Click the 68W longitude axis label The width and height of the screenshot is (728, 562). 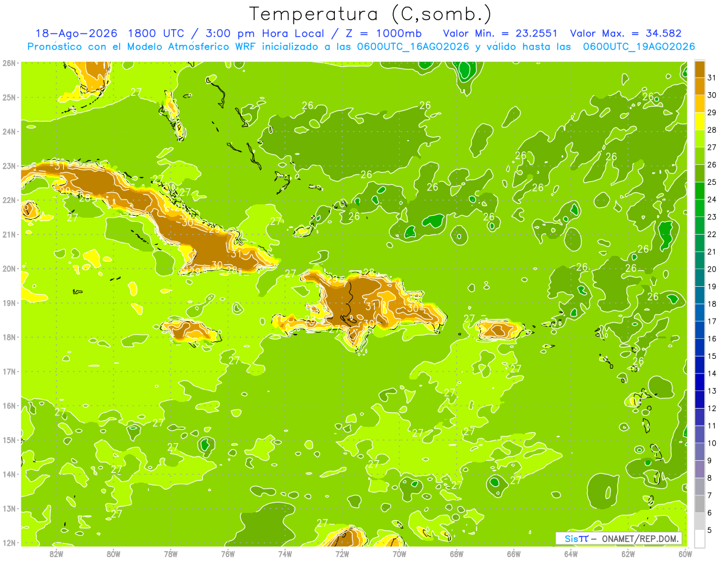(x=457, y=554)
